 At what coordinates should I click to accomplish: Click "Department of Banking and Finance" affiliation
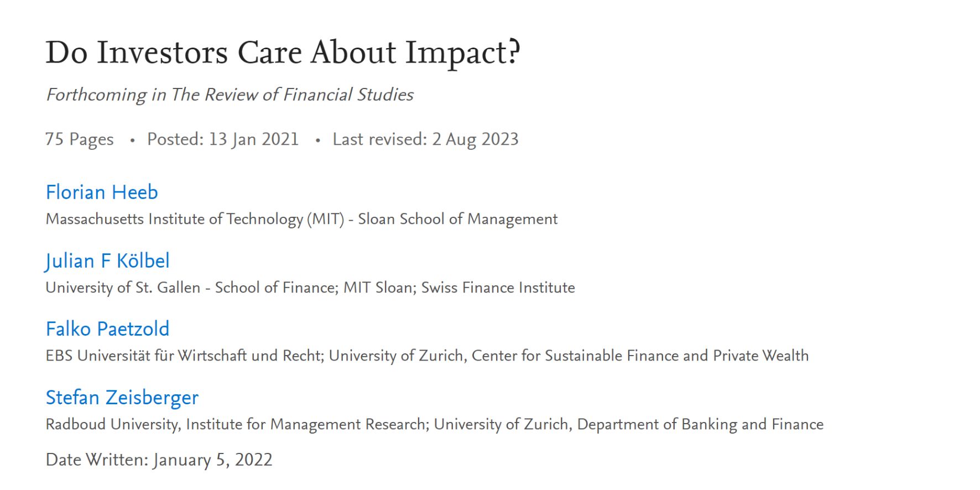(700, 425)
